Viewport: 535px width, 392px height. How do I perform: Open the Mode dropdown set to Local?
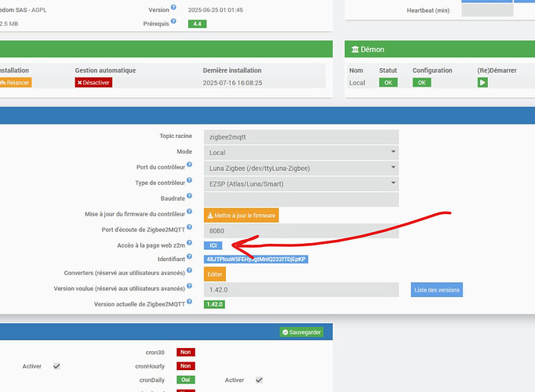point(301,153)
